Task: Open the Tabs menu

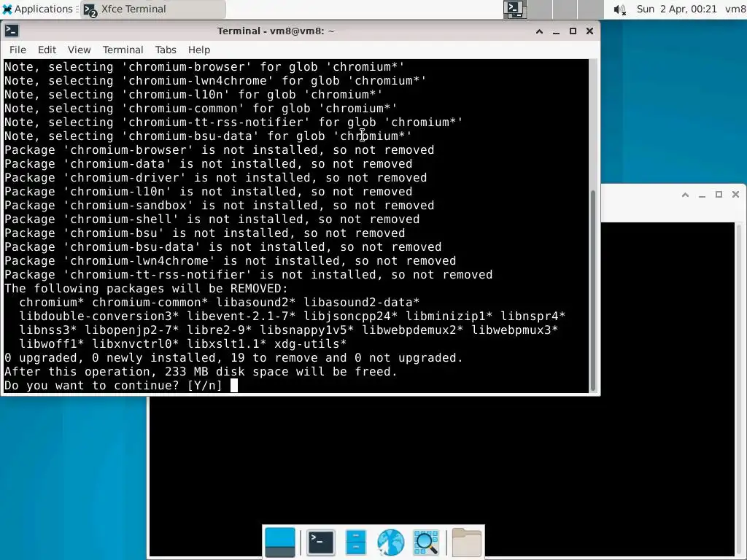Action: (x=166, y=50)
